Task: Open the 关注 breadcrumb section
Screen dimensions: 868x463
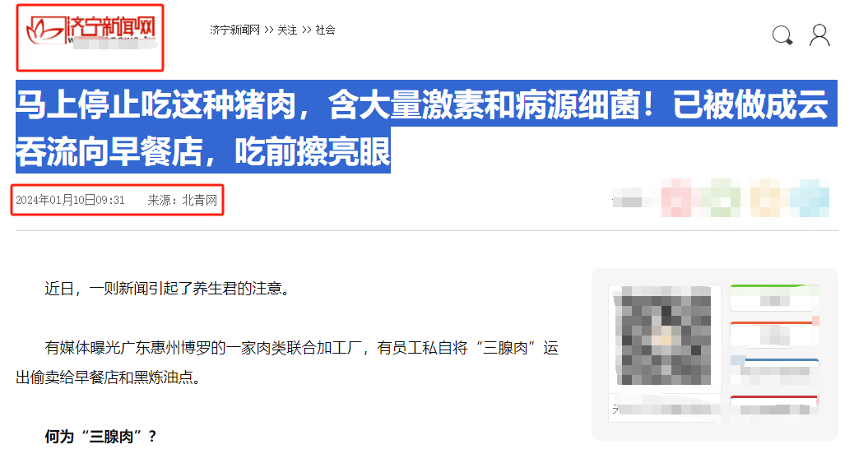Action: (x=287, y=30)
